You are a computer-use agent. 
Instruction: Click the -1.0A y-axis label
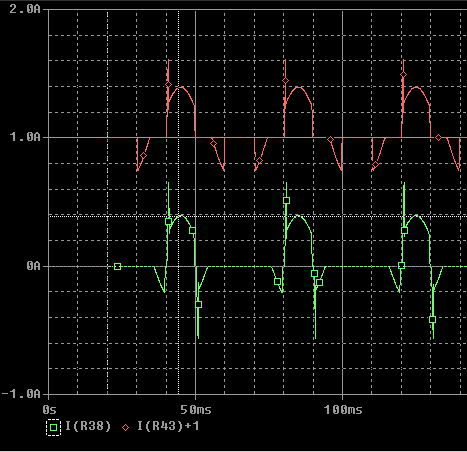click(21, 394)
